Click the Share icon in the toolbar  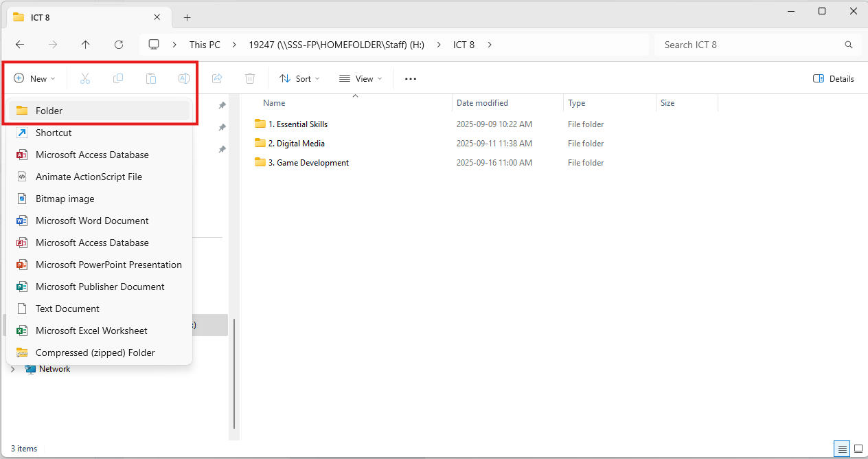(217, 78)
